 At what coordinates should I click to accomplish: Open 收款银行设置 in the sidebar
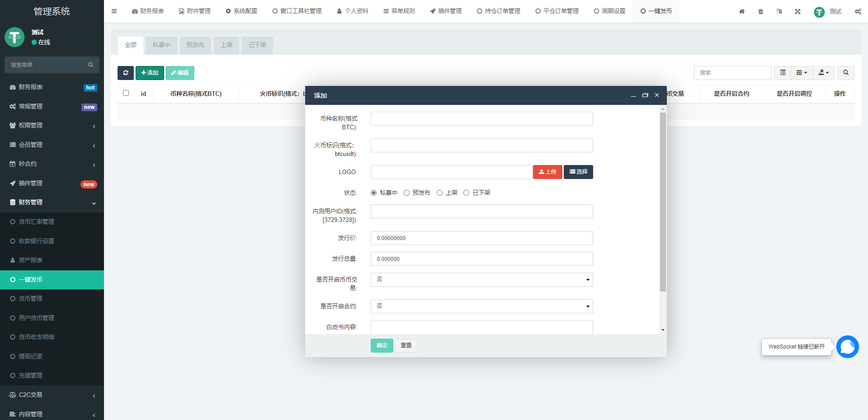52,241
